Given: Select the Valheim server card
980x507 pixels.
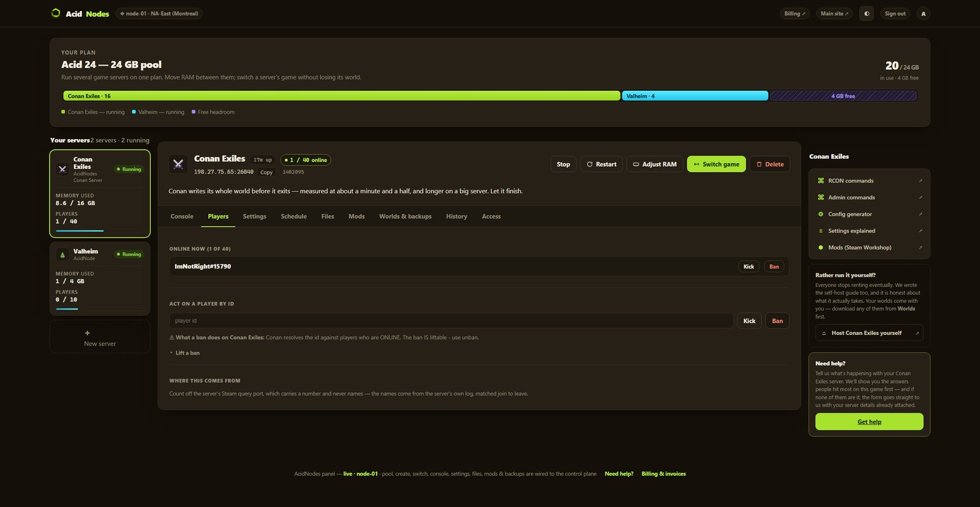Looking at the screenshot, I should pyautogui.click(x=100, y=278).
